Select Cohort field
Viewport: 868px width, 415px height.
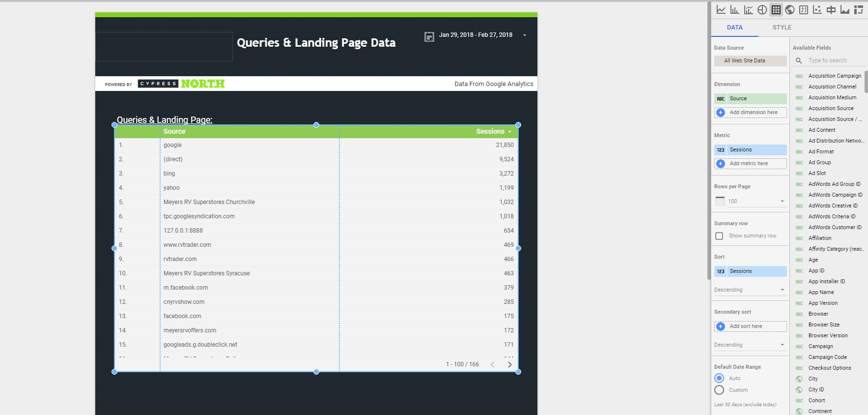coord(816,401)
